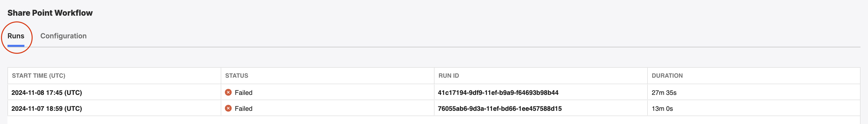Click the blue underline beneath the Runs tab
This screenshot has width=868, height=124.
16,46
